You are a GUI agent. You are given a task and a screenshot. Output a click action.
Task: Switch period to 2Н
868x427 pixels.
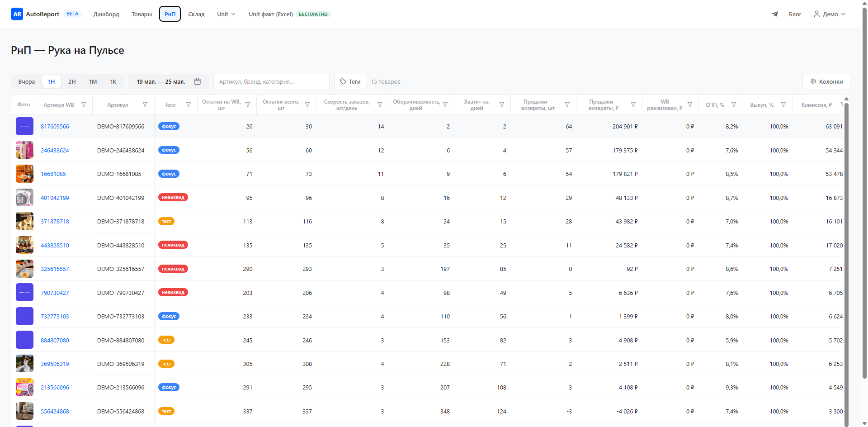(72, 81)
